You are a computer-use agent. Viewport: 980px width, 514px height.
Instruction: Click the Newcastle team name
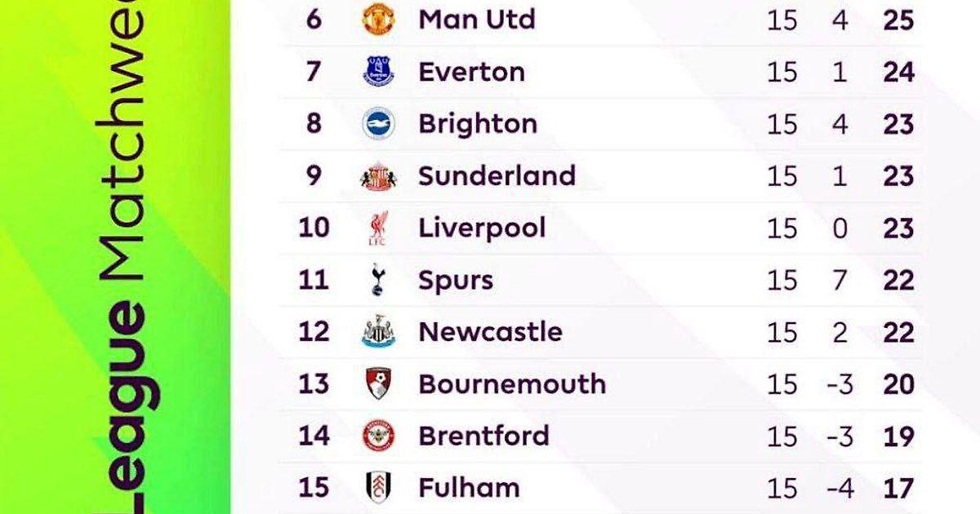(490, 332)
